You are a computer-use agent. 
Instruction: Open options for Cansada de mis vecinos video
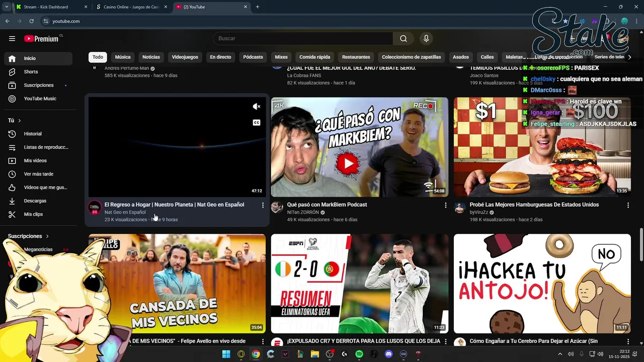tap(263, 341)
